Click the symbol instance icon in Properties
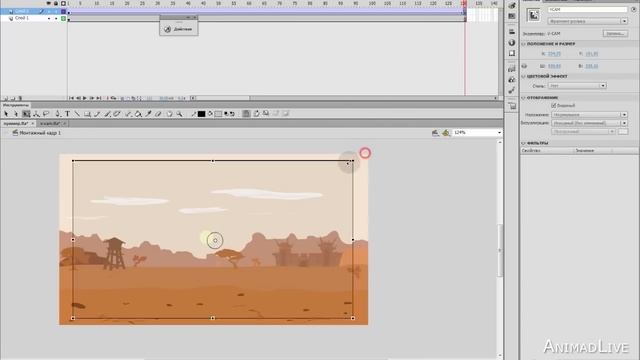This screenshot has height=360, width=640. pos(533,15)
